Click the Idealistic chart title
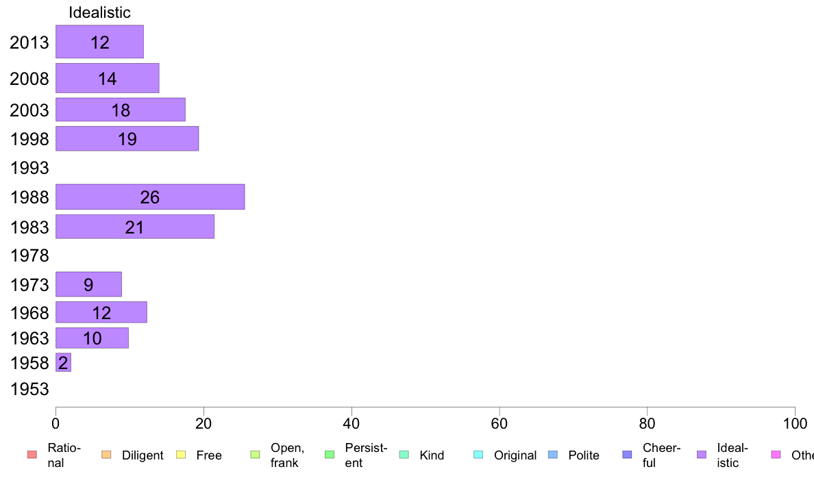 click(x=99, y=12)
